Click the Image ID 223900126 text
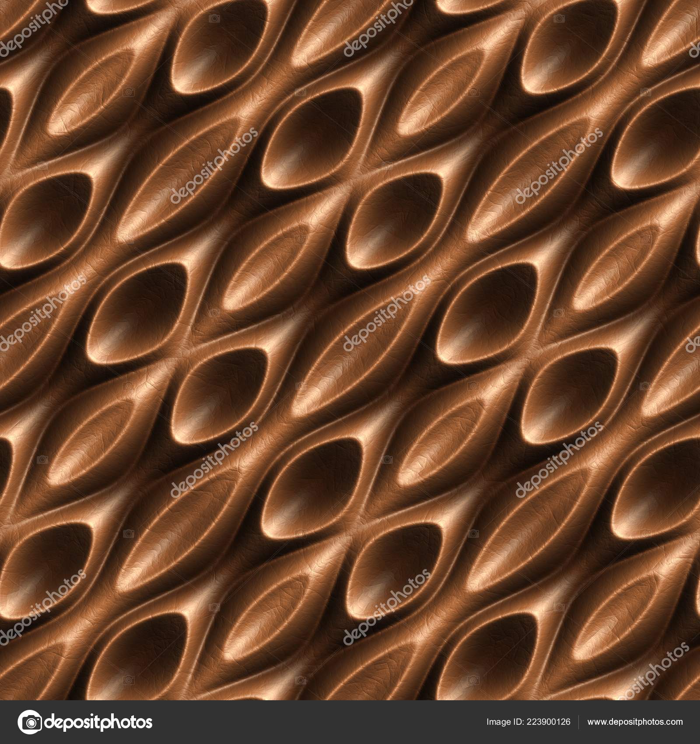 tap(528, 723)
